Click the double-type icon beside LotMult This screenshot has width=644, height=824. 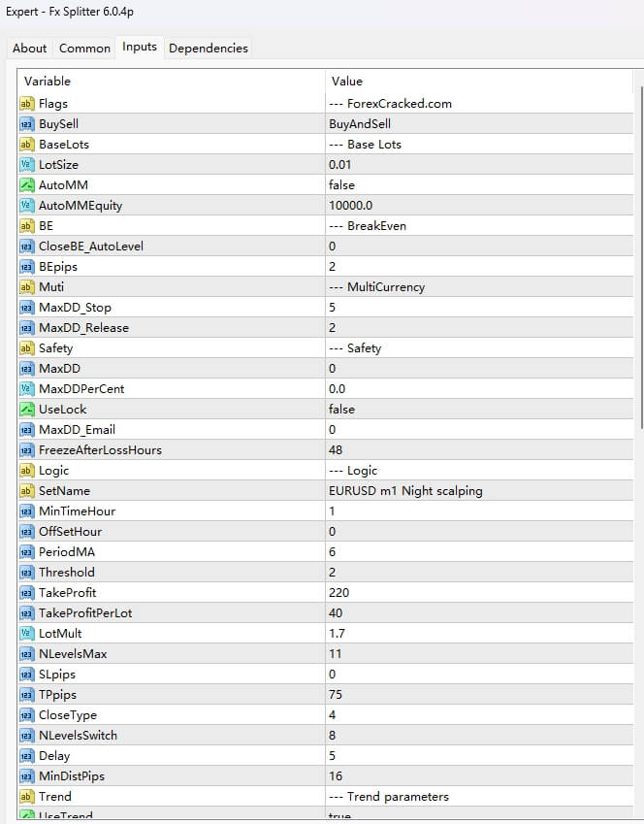pos(26,633)
